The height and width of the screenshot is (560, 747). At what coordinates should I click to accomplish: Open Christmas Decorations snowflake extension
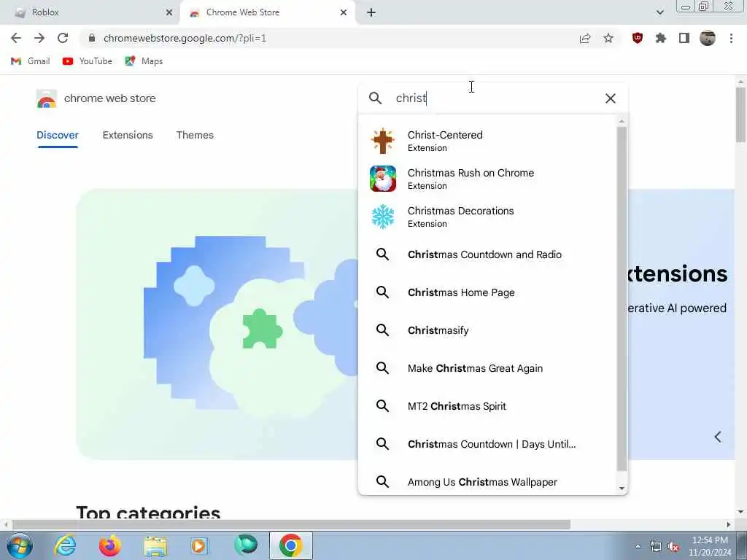[x=488, y=217]
